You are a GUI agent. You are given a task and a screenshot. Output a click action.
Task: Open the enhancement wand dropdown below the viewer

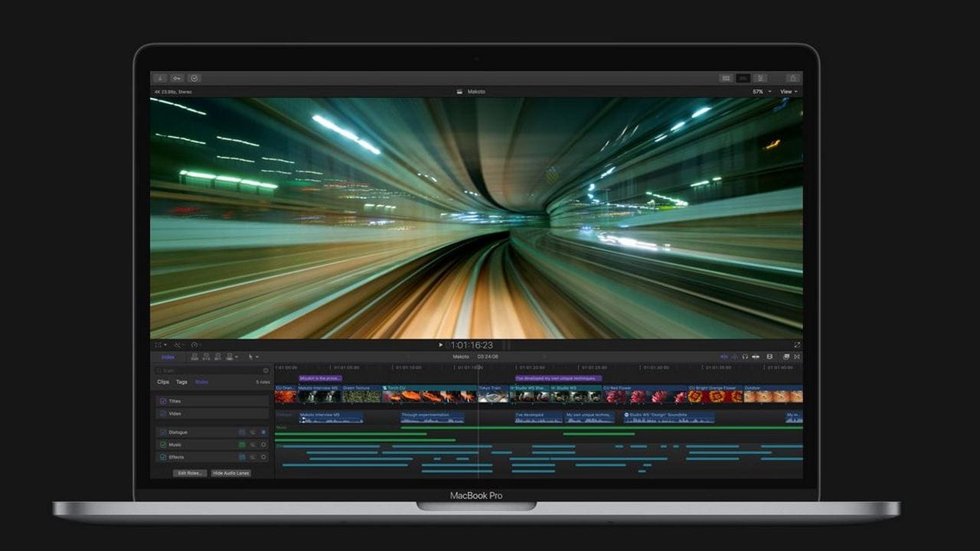tap(179, 345)
